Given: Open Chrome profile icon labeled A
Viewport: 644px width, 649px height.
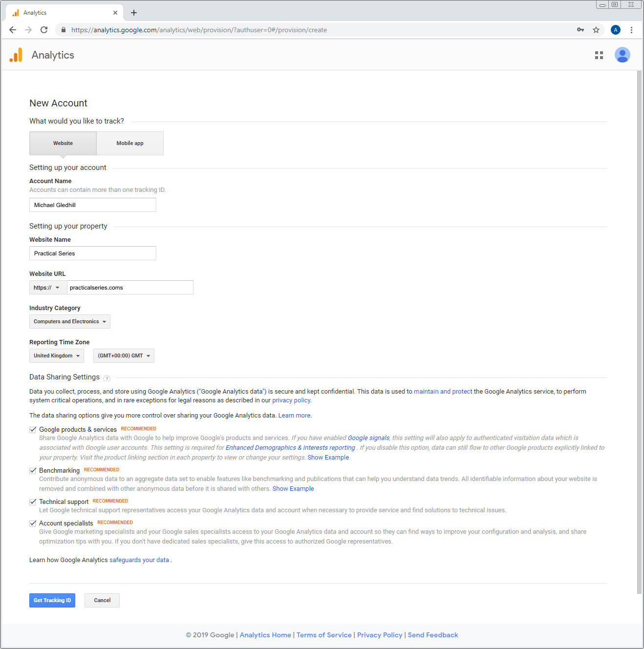Looking at the screenshot, I should coord(616,30).
